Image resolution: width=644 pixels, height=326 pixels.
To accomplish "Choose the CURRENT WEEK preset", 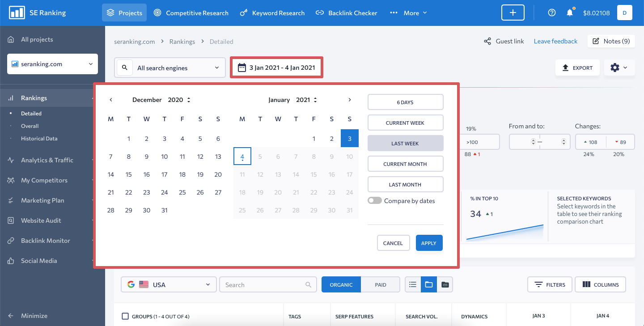I will [x=405, y=123].
